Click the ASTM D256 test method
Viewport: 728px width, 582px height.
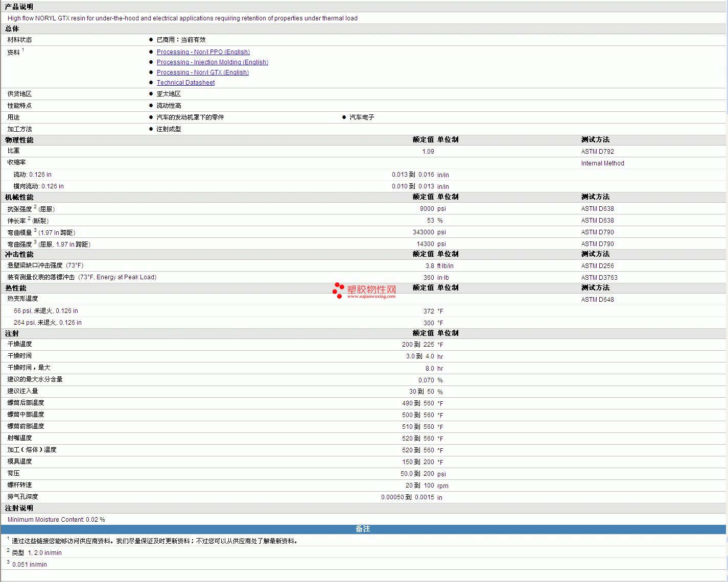(x=598, y=266)
